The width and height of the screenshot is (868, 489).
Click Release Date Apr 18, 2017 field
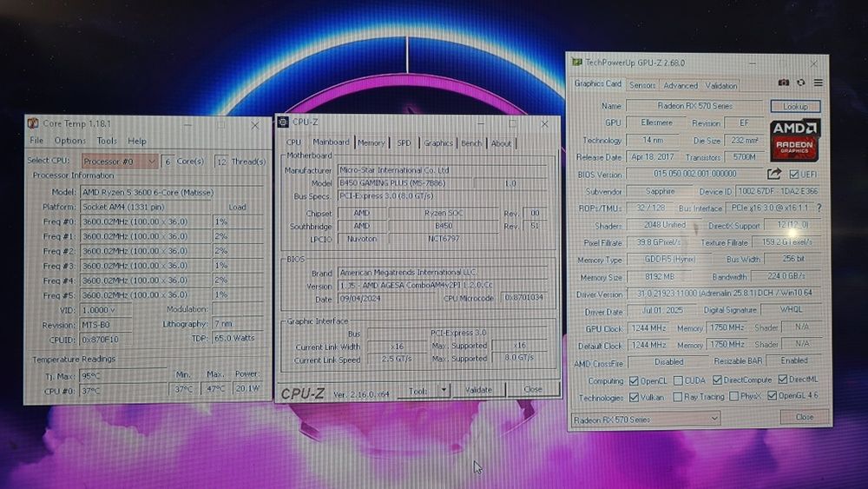tap(652, 156)
